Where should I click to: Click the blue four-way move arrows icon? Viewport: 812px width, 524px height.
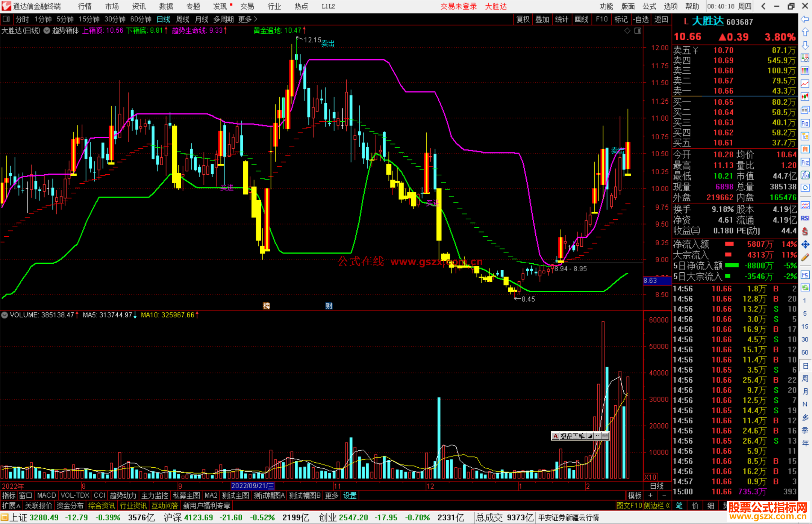805,245
